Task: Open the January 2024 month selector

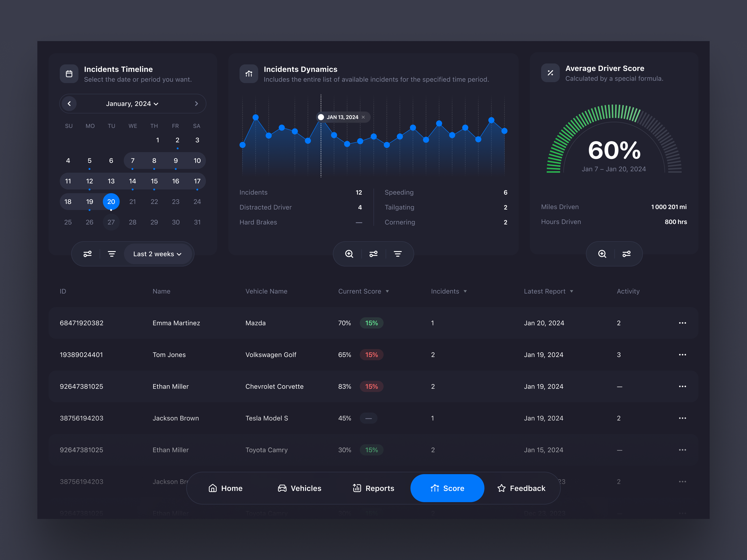Action: tap(132, 104)
